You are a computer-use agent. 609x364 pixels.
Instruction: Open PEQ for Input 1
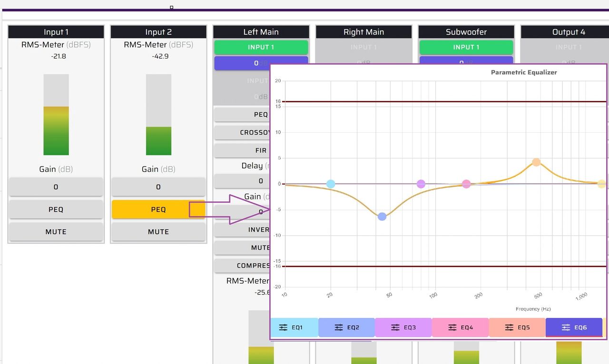56,209
